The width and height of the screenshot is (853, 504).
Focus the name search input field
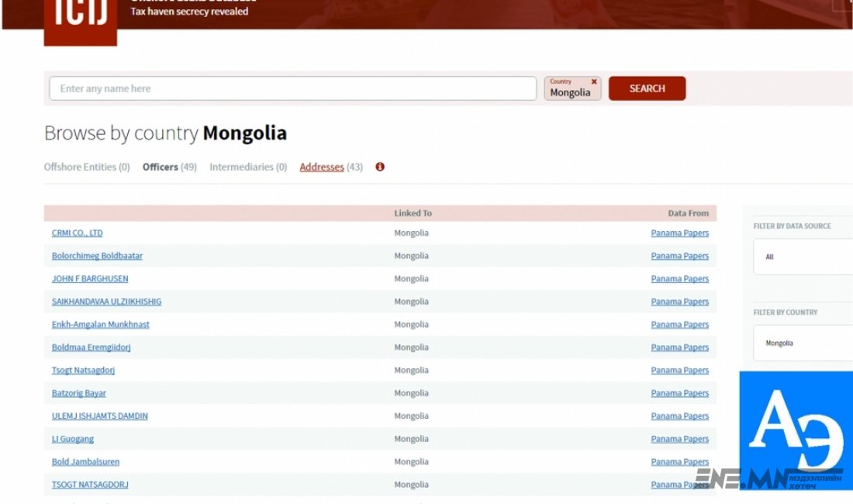click(292, 88)
